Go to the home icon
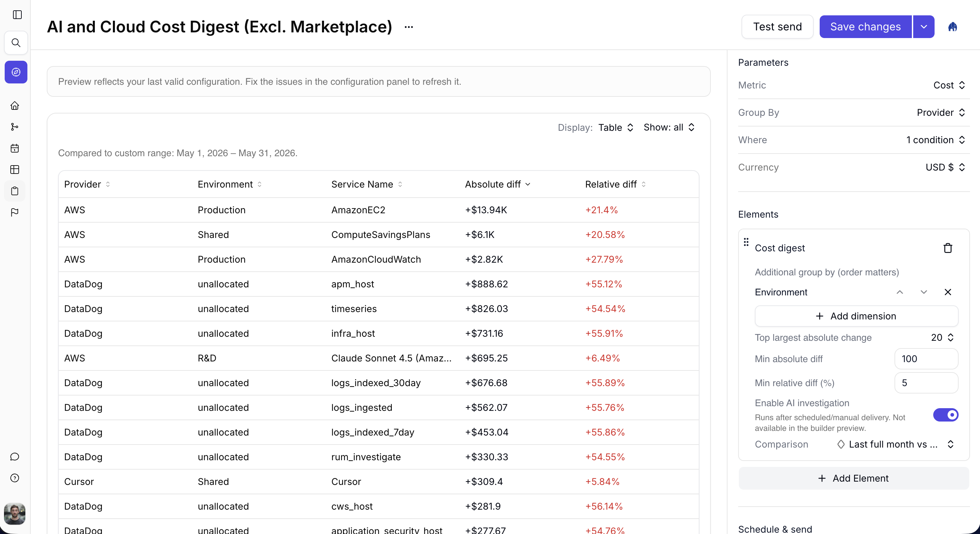This screenshot has height=534, width=980. 15,106
